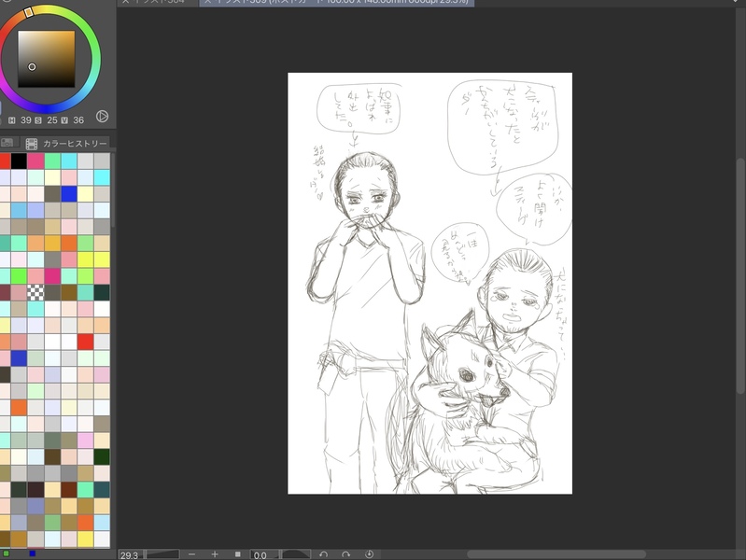This screenshot has height=560, width=746.
Task: Zoom in with the plus icon
Action: click(215, 554)
